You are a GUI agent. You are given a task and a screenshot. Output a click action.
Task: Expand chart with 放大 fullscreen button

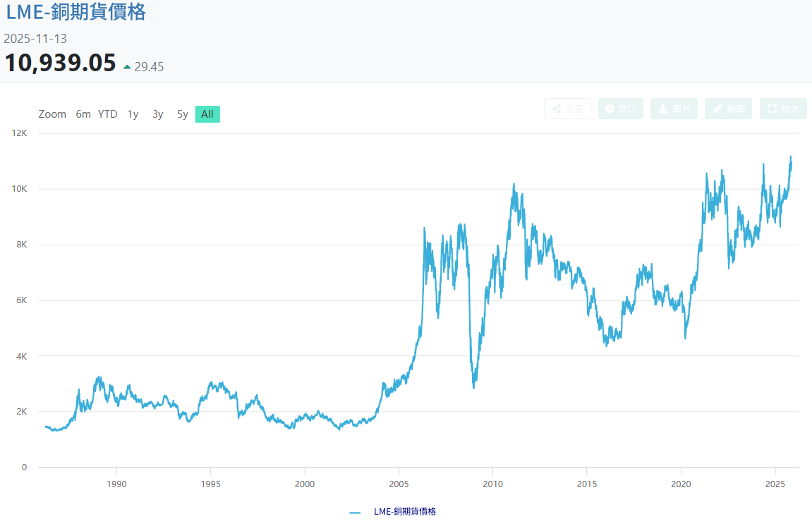pyautogui.click(x=783, y=109)
